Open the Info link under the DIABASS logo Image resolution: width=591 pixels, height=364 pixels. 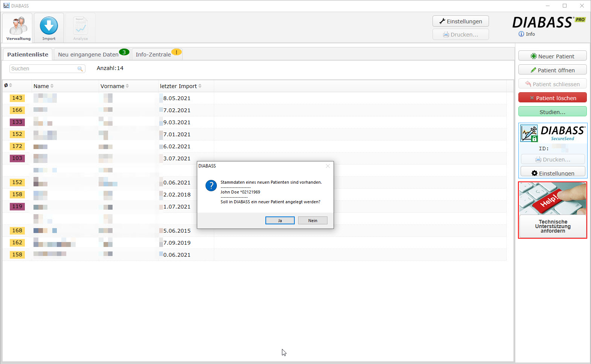(x=527, y=34)
